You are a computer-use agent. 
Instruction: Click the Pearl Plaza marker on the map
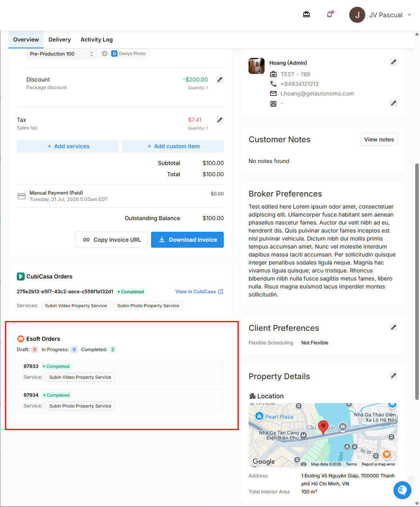click(x=259, y=416)
